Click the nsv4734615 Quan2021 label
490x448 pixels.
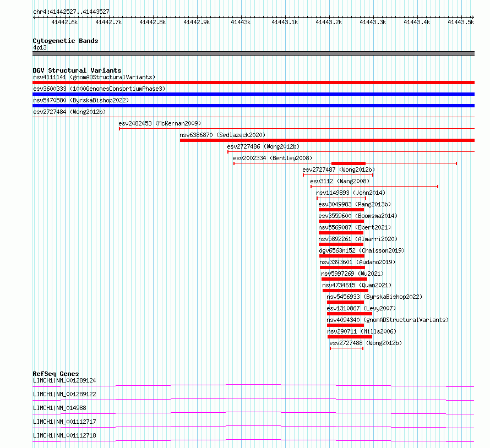coord(357,285)
